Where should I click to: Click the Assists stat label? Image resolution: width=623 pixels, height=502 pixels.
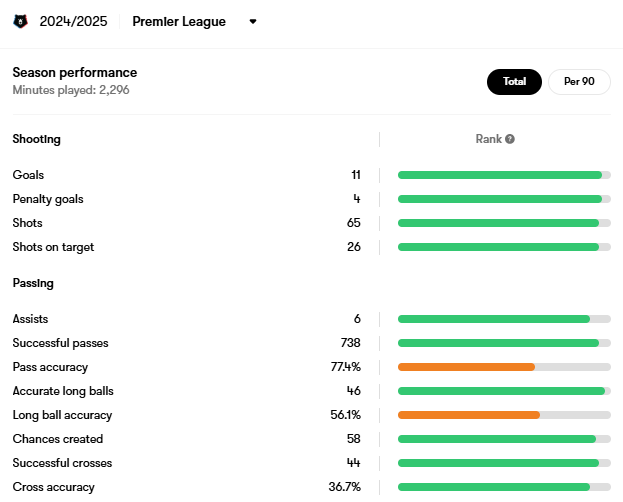click(x=31, y=319)
